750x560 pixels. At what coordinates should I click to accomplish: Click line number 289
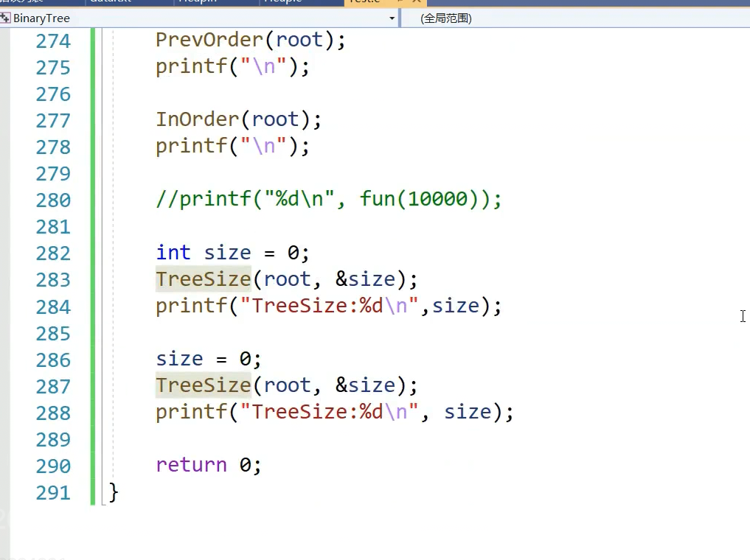(53, 440)
